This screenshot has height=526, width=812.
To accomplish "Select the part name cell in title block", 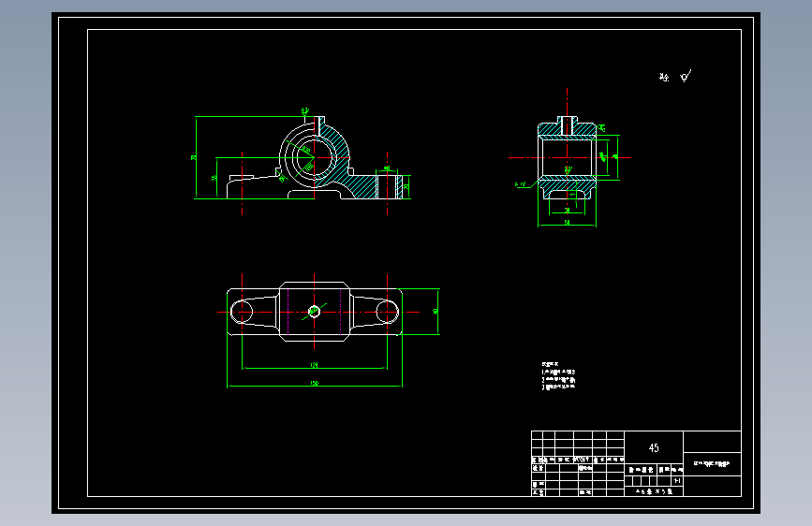I will pyautogui.click(x=712, y=464).
